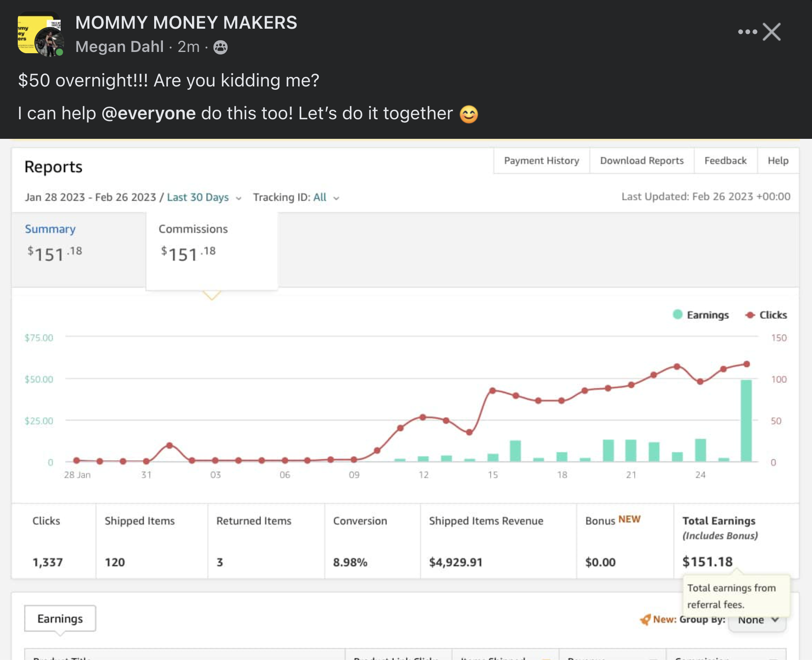This screenshot has width=812, height=660.
Task: Open the Download Reports tab
Action: click(x=642, y=161)
